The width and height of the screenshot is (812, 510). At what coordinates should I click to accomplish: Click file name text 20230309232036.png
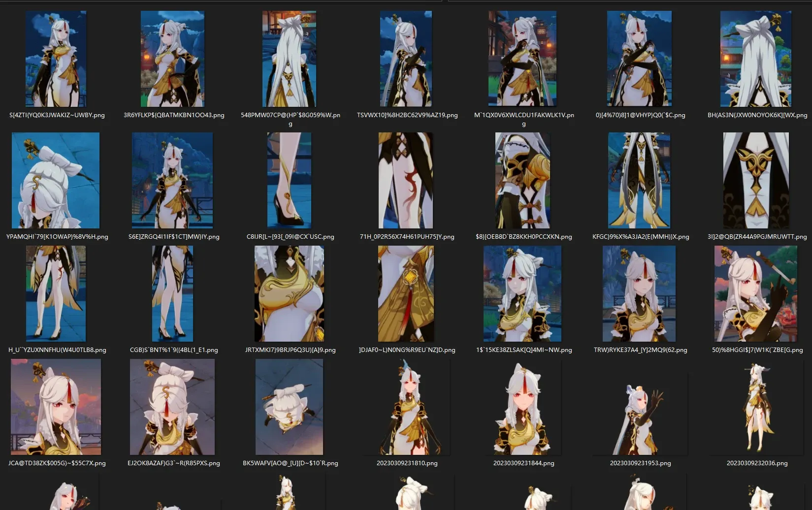click(757, 463)
